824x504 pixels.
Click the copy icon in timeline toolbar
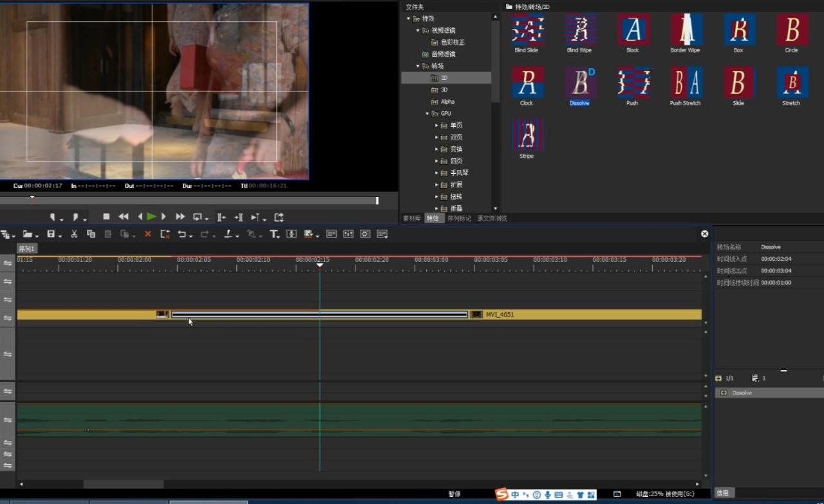pyautogui.click(x=91, y=234)
